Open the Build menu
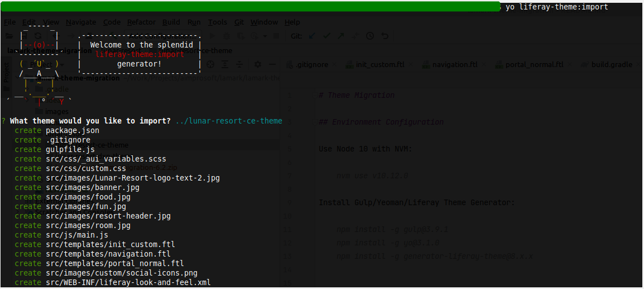 tap(171, 22)
